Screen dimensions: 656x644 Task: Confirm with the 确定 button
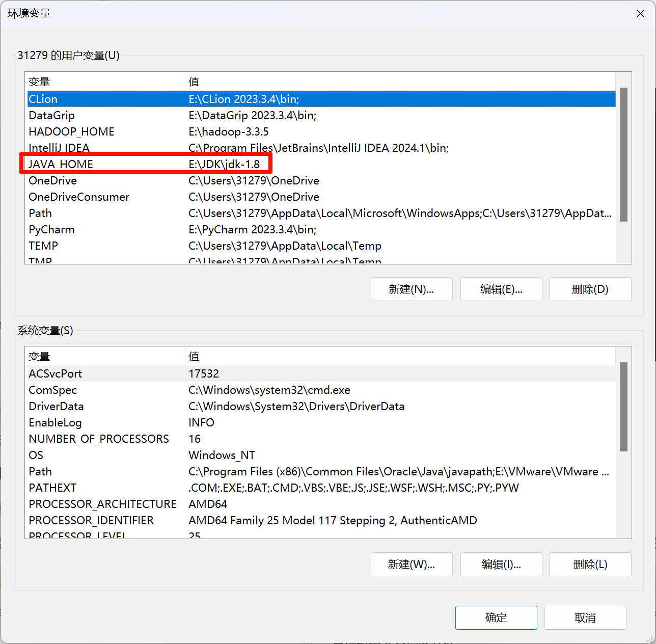tap(496, 618)
